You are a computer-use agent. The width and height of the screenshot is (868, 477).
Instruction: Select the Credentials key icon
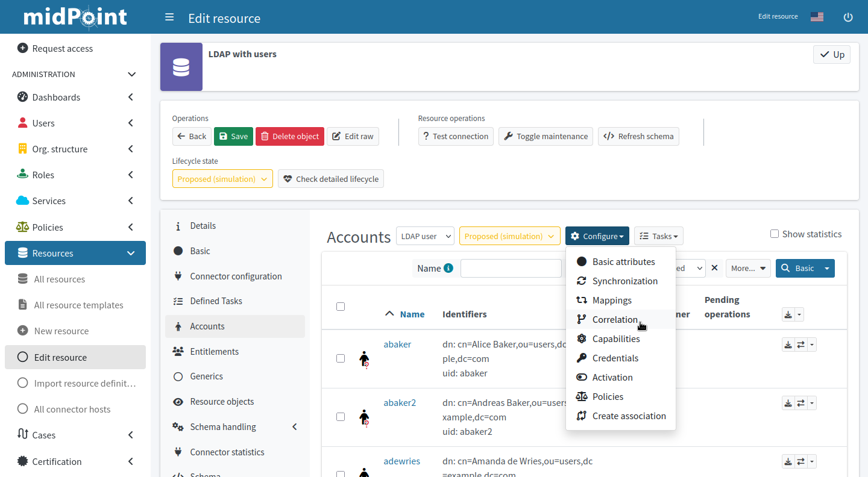(x=582, y=358)
